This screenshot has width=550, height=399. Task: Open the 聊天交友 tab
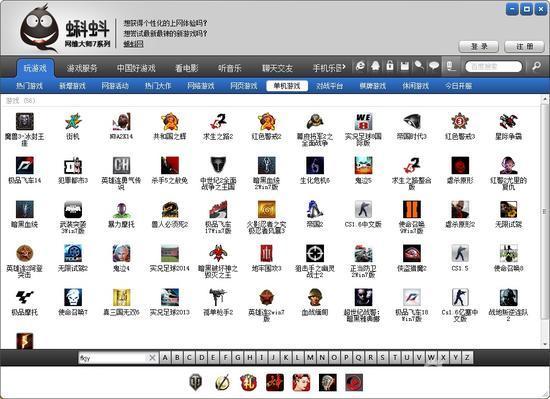277,68
